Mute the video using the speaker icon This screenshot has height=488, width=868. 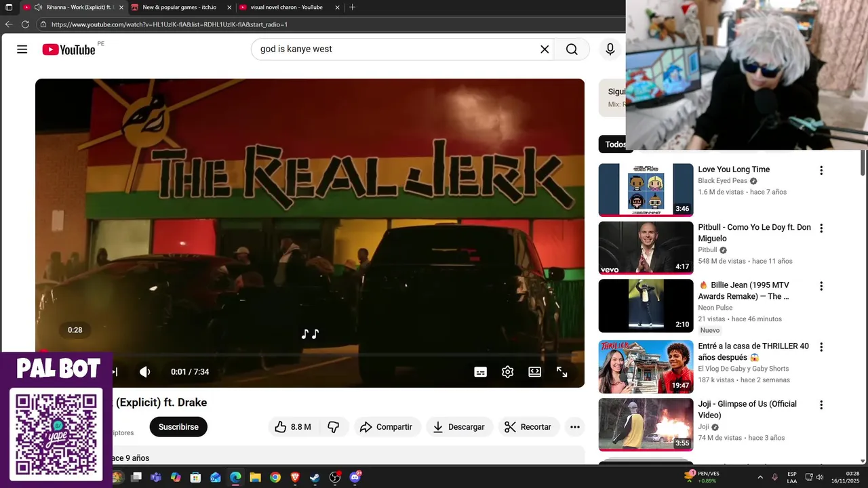click(145, 371)
